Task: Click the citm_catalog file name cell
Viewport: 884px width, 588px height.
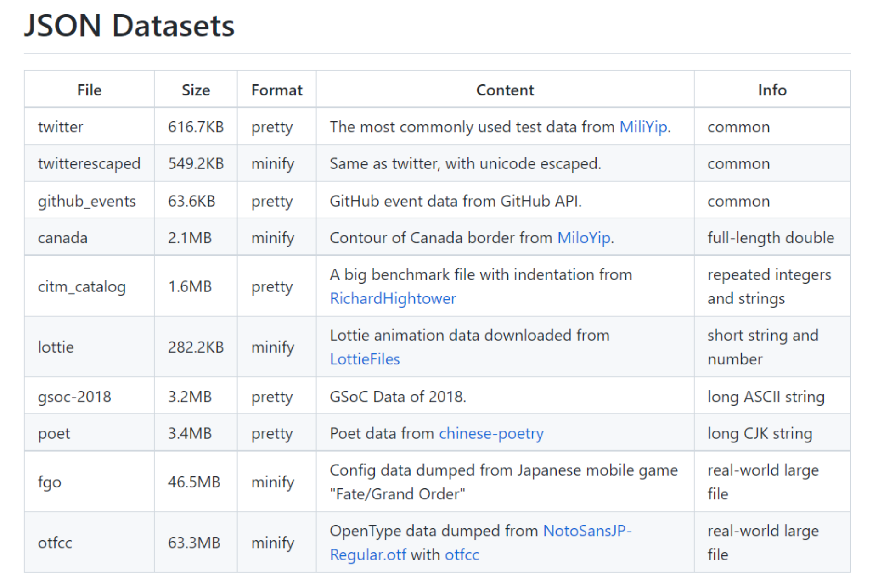Action: [82, 286]
